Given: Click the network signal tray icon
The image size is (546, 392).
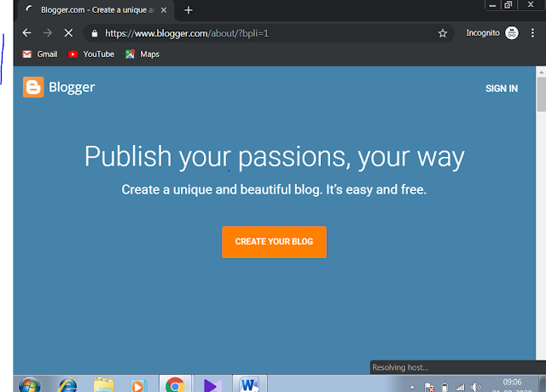Looking at the screenshot, I should tap(461, 387).
